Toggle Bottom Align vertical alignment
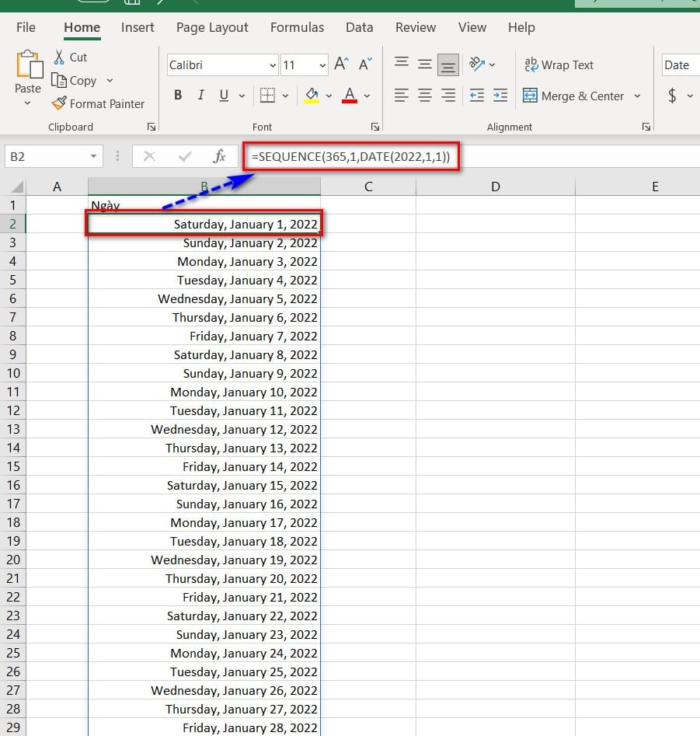Viewport: 700px width, 736px height. (x=448, y=65)
